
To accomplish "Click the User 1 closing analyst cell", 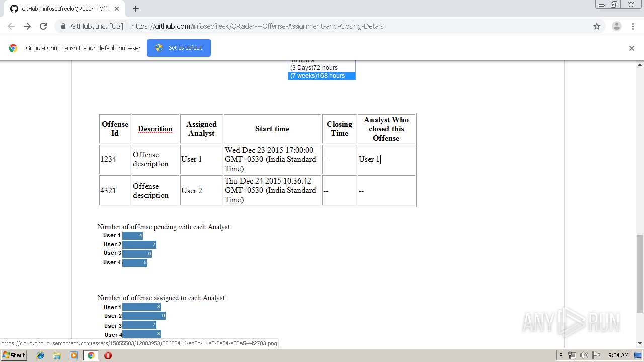I will (386, 159).
